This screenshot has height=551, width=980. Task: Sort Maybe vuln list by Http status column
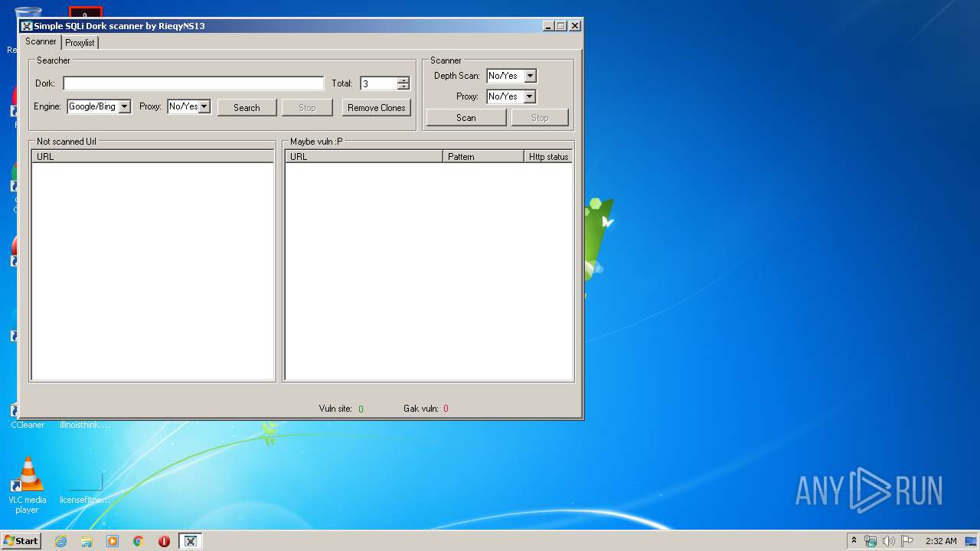point(548,157)
